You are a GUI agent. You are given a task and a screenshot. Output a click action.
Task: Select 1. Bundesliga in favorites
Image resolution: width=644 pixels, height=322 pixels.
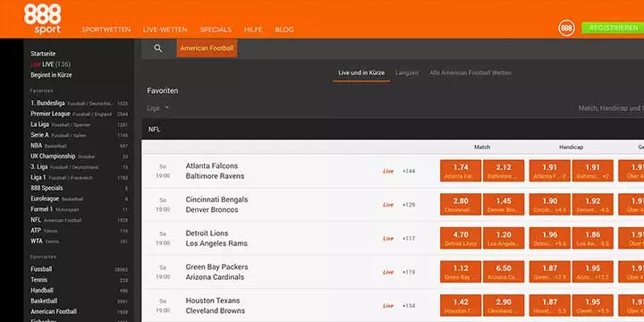point(80,103)
